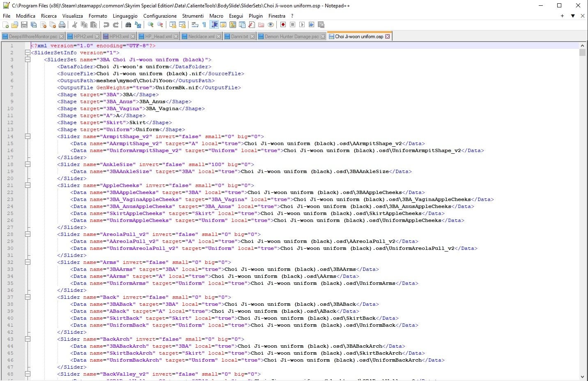This screenshot has width=588, height=381.
Task: Switch to HPH2.xml tab
Action: (x=83, y=37)
